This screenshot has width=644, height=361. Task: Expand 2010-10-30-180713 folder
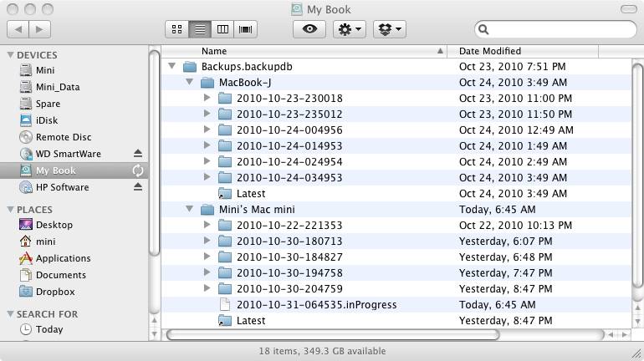207,241
